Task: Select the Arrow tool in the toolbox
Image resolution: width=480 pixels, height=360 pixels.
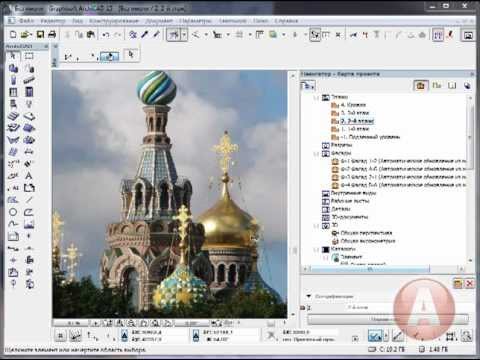Action: [13, 56]
